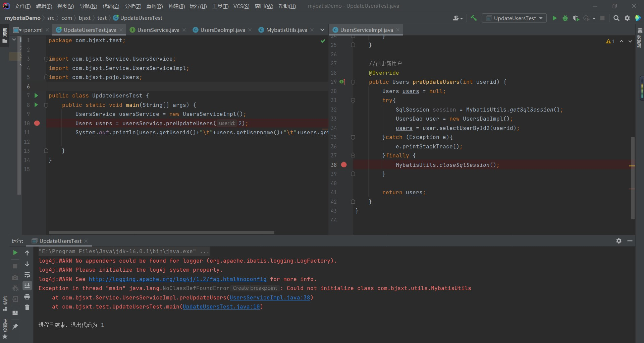
Task: Dump threads with the camera icon
Action: [15, 277]
